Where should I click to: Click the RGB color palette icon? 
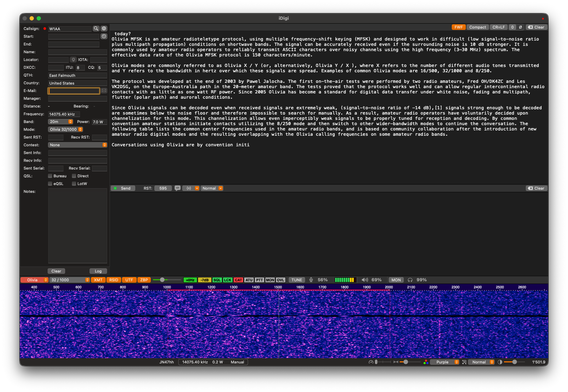tap(426, 362)
